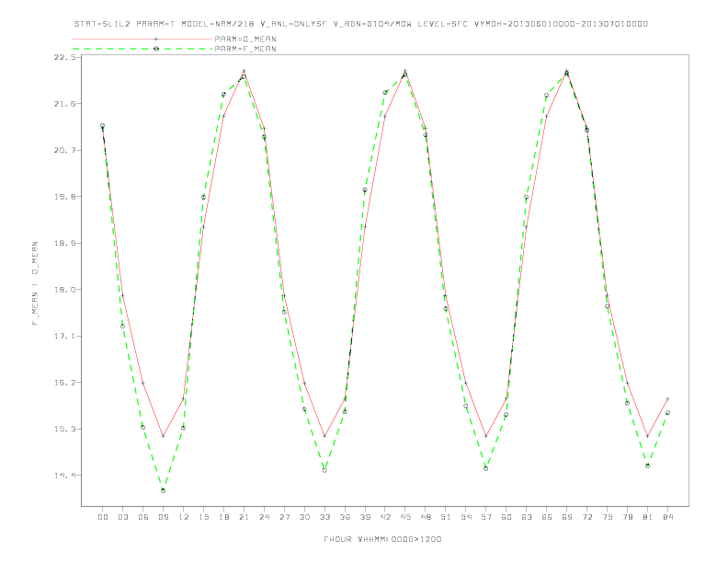Click the x-axis tick label 39
The height and width of the screenshot is (563, 728).
tap(365, 517)
